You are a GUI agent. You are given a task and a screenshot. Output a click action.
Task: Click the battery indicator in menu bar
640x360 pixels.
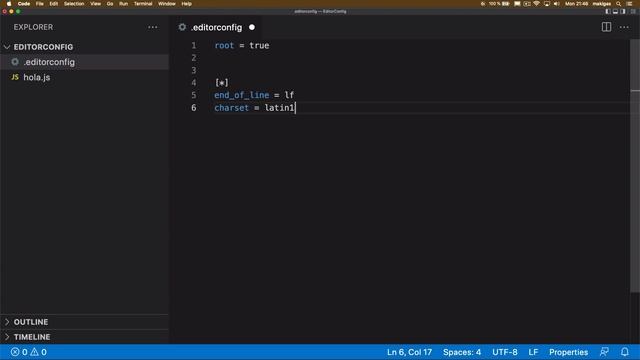pyautogui.click(x=506, y=4)
